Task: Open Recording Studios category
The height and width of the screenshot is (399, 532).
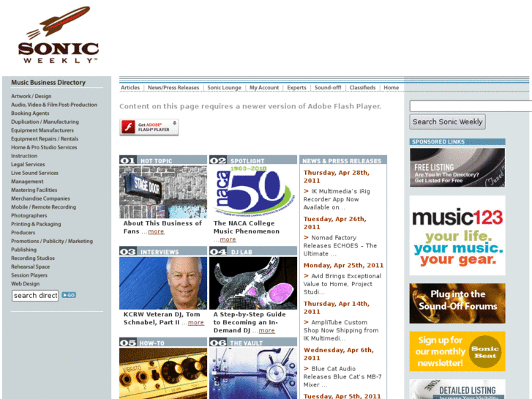Action: (x=33, y=258)
